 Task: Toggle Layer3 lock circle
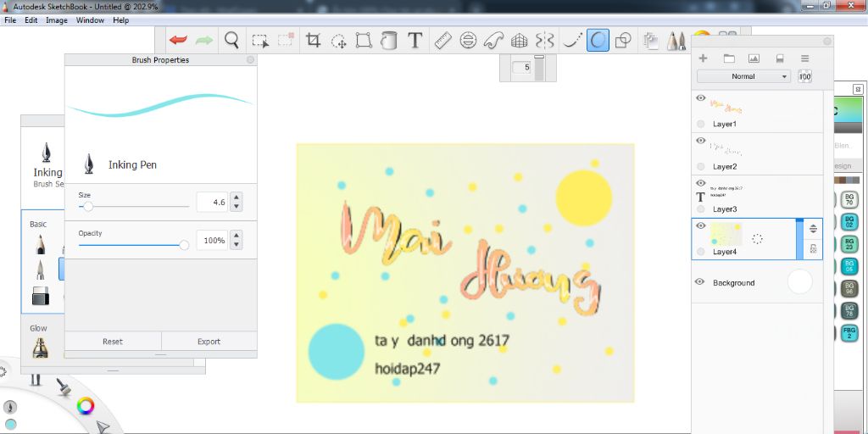[x=701, y=209]
